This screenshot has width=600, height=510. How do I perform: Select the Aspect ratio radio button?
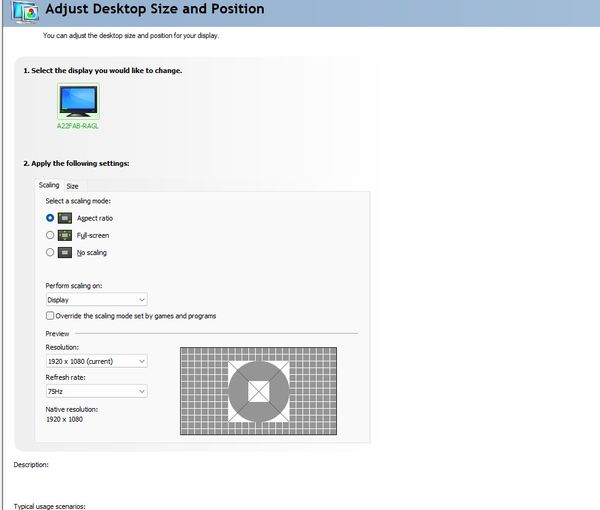[50, 218]
